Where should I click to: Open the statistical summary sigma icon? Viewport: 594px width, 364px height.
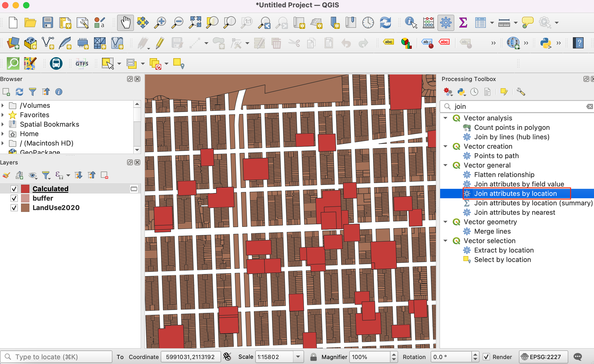pos(463,23)
